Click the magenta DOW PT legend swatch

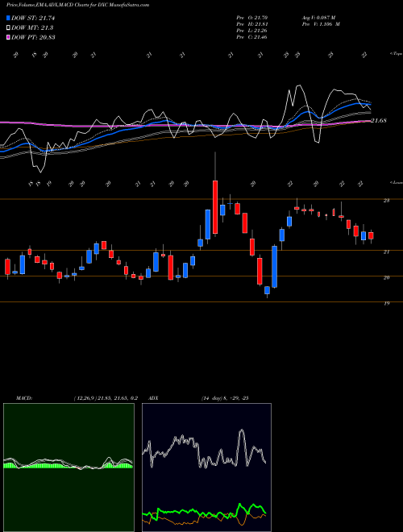(8, 37)
